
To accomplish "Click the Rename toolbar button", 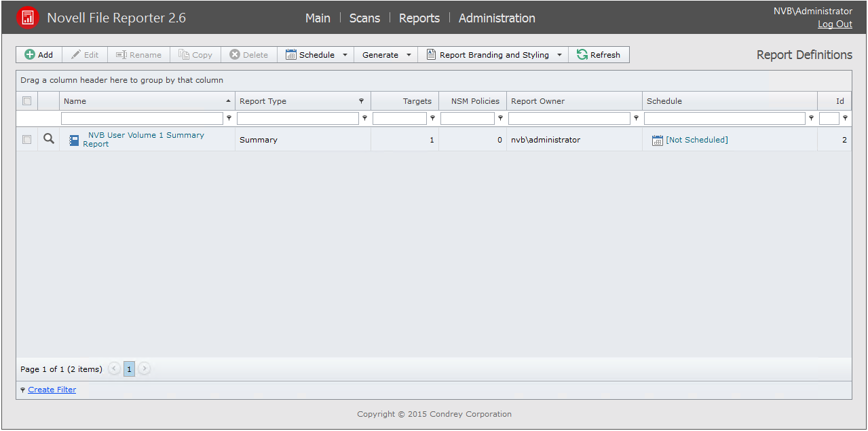I will pyautogui.click(x=138, y=55).
